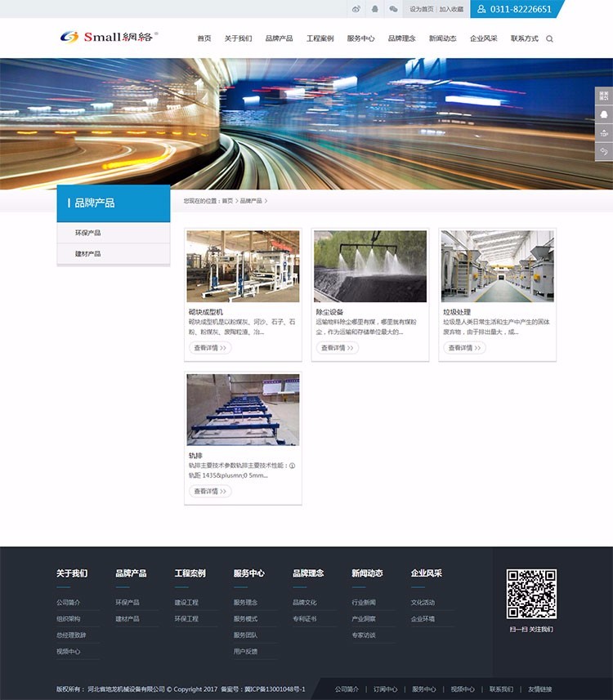Click the search magnifier in navigation
Image resolution: width=613 pixels, height=700 pixels.
pos(549,39)
